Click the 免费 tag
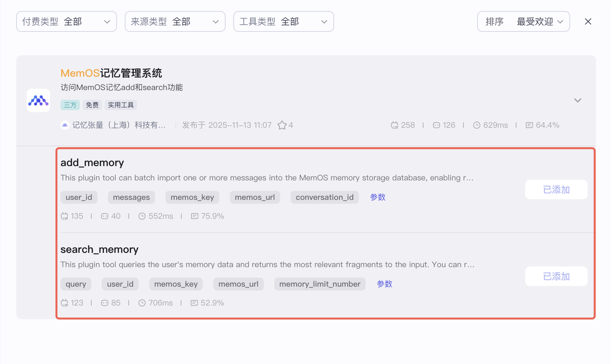This screenshot has height=364, width=611. click(x=92, y=105)
